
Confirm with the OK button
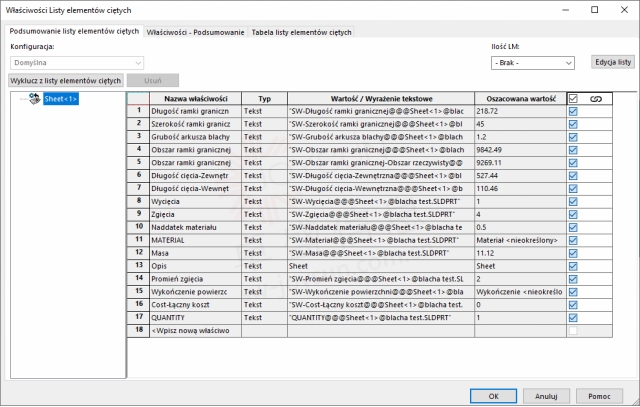pos(493,396)
